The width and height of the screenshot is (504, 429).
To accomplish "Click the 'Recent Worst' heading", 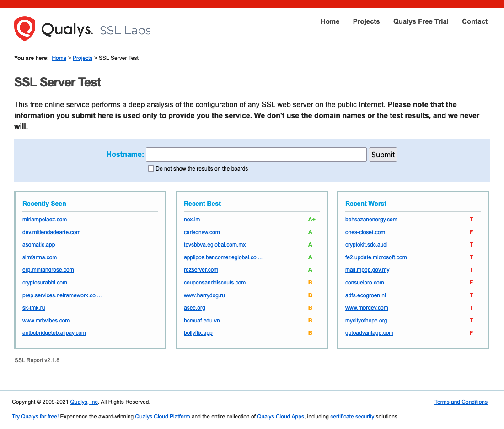I will (x=366, y=204).
